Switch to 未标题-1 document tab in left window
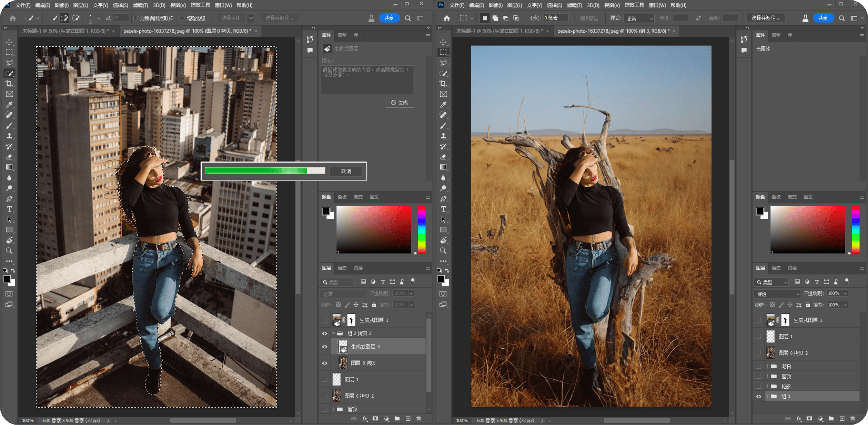 (x=66, y=31)
